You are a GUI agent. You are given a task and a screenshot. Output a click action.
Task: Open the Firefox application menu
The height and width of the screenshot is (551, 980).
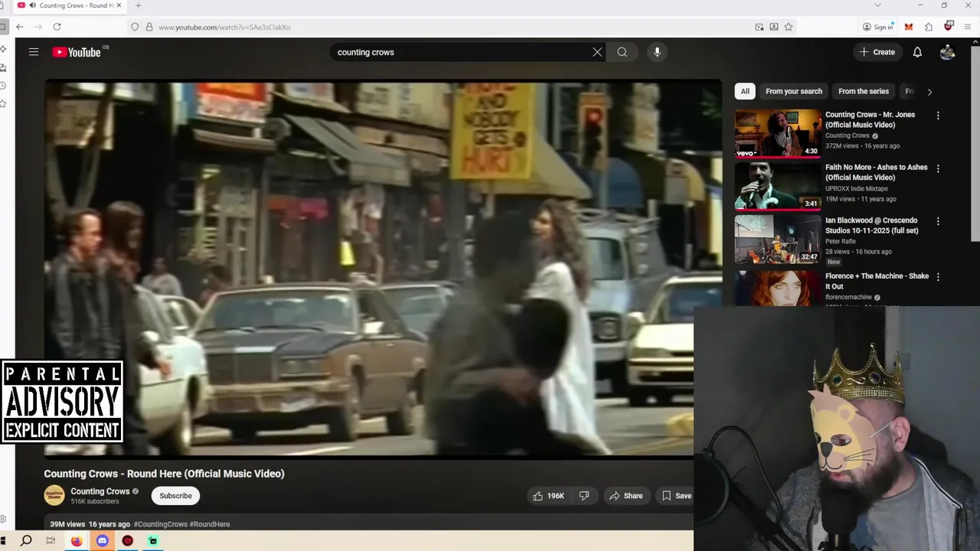point(969,27)
